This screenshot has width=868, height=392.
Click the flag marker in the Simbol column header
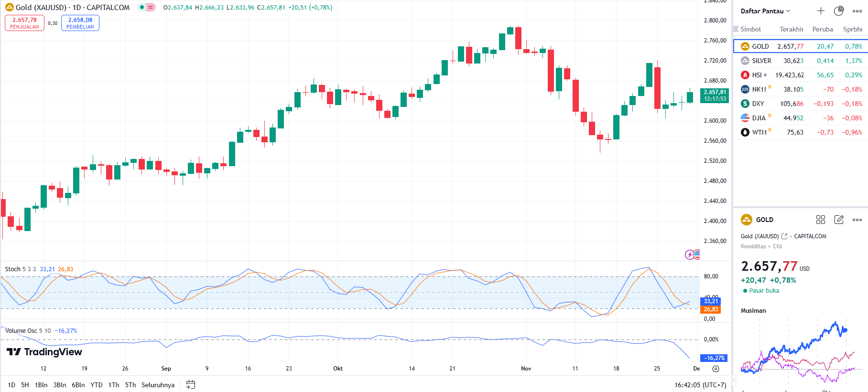click(736, 29)
